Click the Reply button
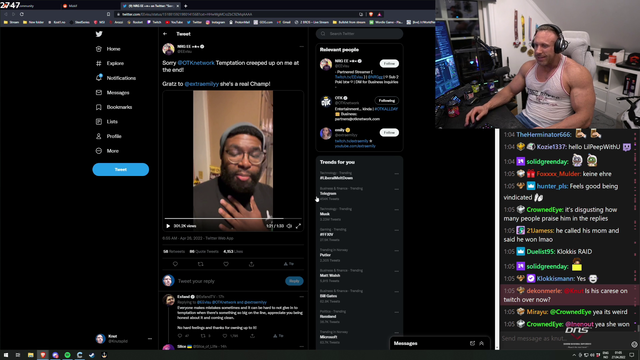Viewport: 640px width, 360px height. point(294,281)
